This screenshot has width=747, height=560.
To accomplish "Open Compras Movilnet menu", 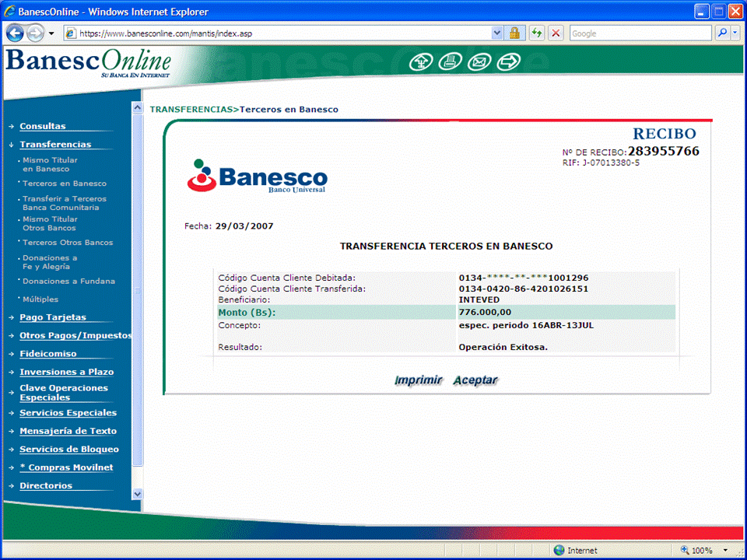I will click(x=67, y=467).
